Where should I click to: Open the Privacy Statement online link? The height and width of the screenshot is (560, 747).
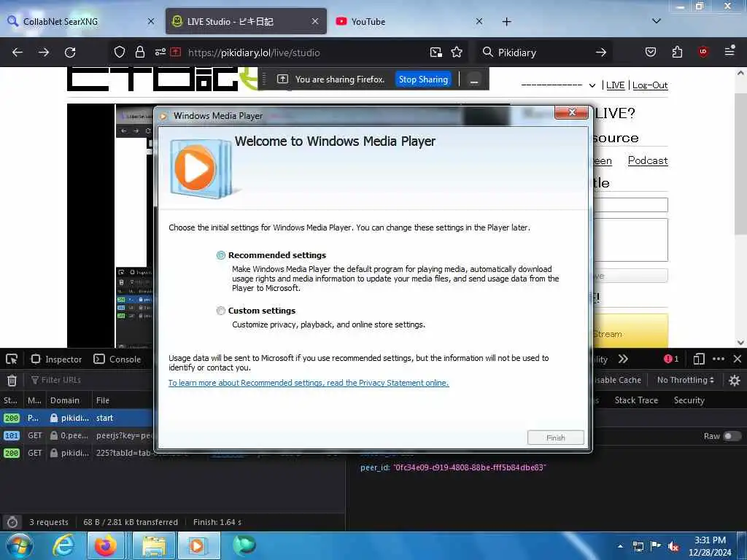click(x=309, y=383)
